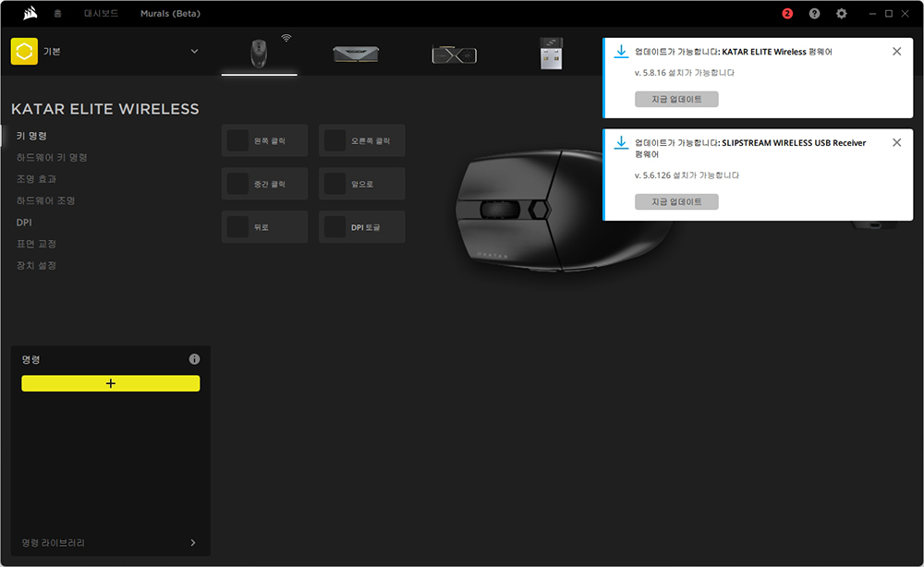Click the 명령 info icon
The height and width of the screenshot is (567, 924).
point(194,359)
